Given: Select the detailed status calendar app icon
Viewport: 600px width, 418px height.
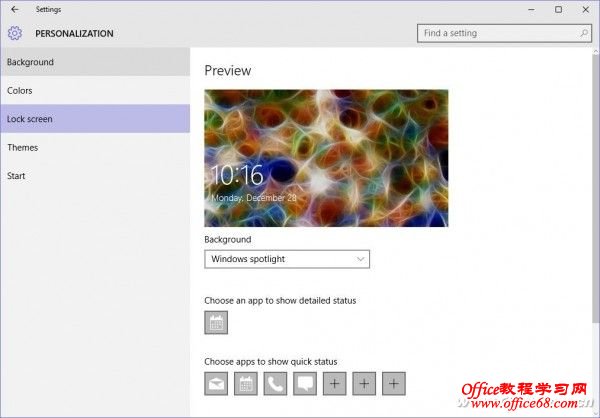Looking at the screenshot, I should [216, 322].
